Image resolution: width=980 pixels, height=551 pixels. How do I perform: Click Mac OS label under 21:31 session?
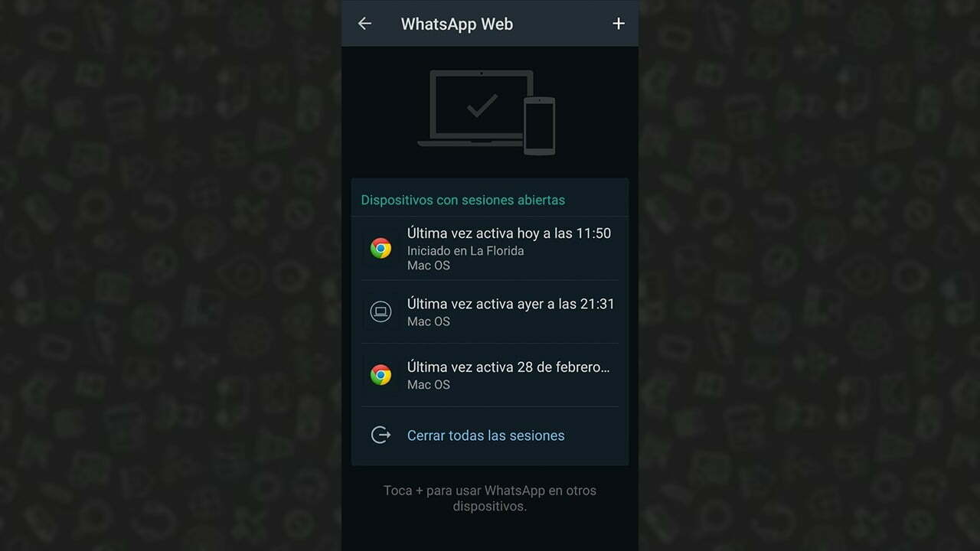click(x=429, y=321)
